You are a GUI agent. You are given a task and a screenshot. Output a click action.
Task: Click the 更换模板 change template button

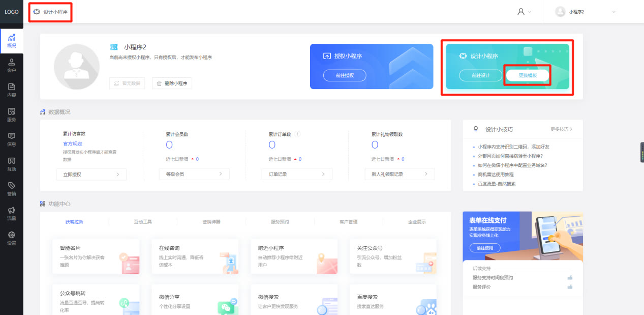click(528, 75)
